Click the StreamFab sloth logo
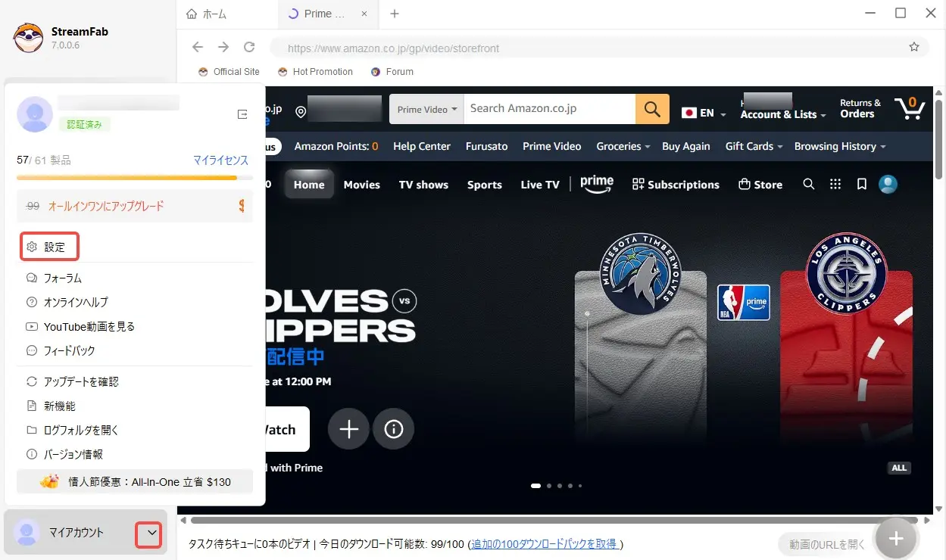Screen dimensions: 946x560 coord(28,39)
